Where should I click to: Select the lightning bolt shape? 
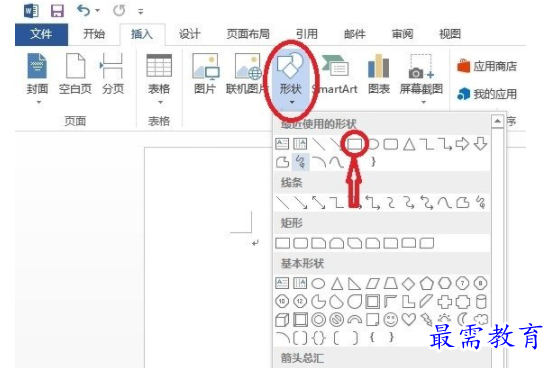pos(427,320)
